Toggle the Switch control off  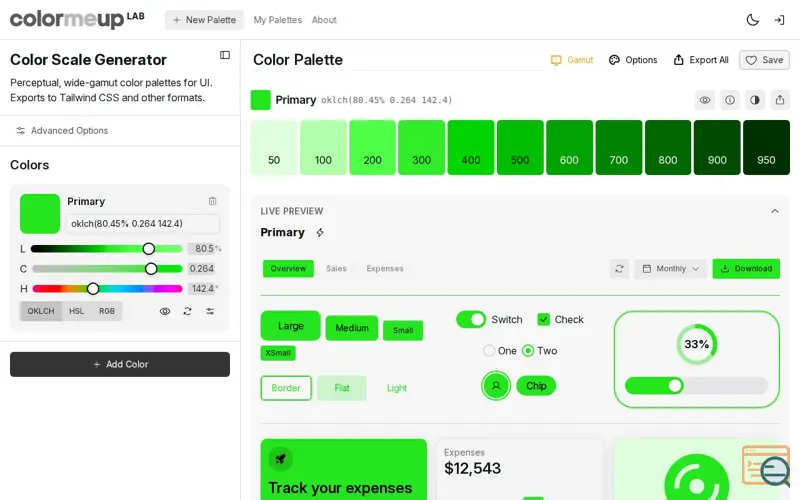[470, 319]
